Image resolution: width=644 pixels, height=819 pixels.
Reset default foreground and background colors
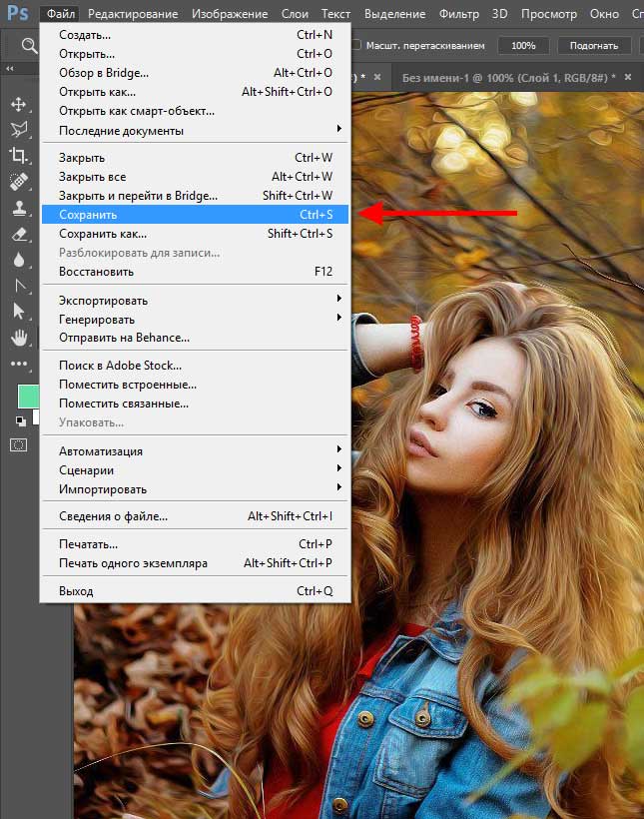point(21,421)
